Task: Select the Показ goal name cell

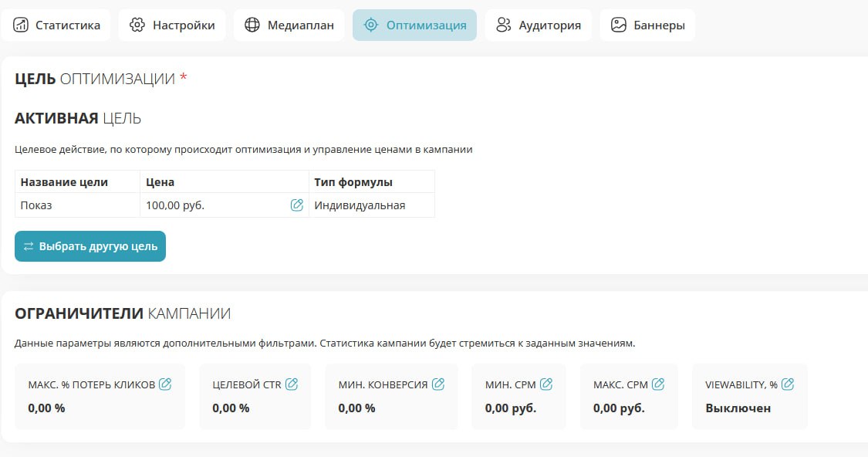Action: click(x=77, y=205)
